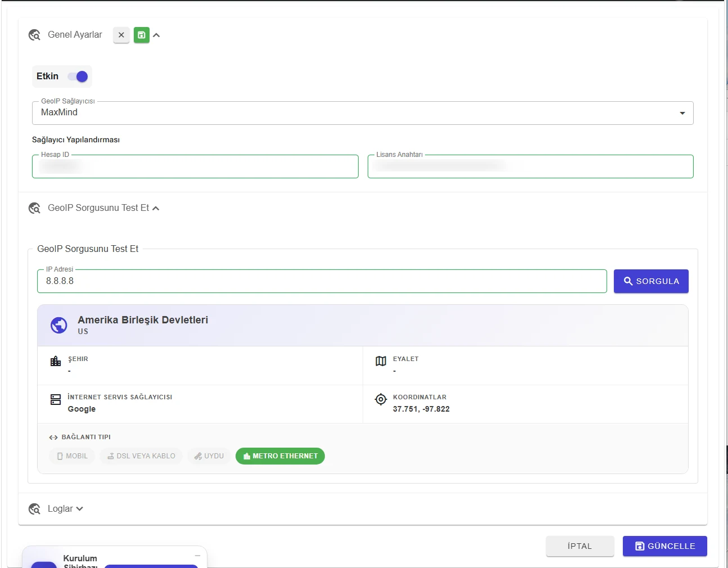728x568 pixels.
Task: Apply changes with the GÜNCELLE button
Action: point(664,546)
